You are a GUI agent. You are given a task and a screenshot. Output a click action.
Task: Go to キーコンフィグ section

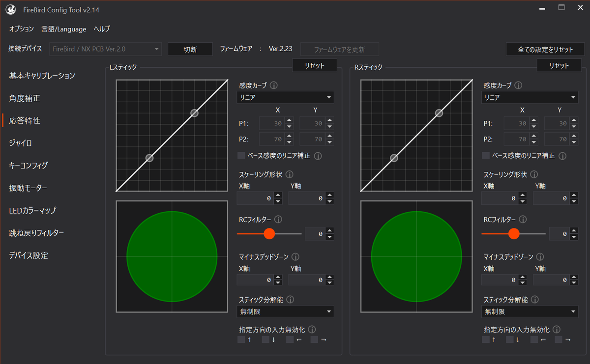[29, 166]
